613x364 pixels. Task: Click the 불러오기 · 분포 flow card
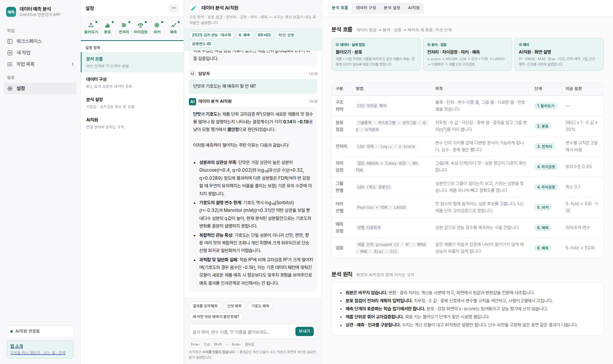(376, 54)
